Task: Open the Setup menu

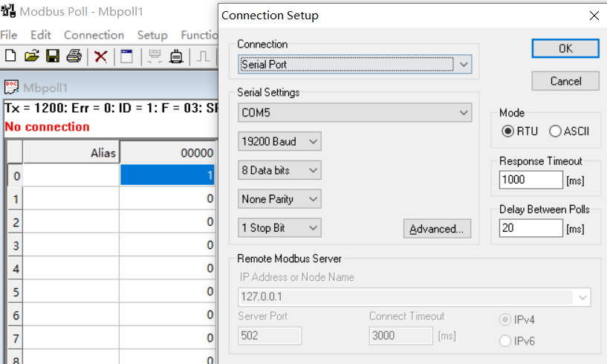Action: (x=152, y=35)
